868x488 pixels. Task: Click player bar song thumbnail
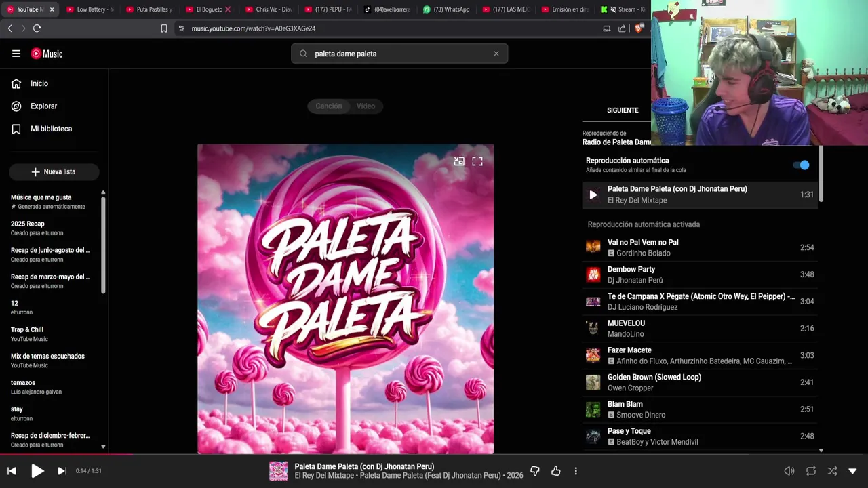[x=279, y=471]
